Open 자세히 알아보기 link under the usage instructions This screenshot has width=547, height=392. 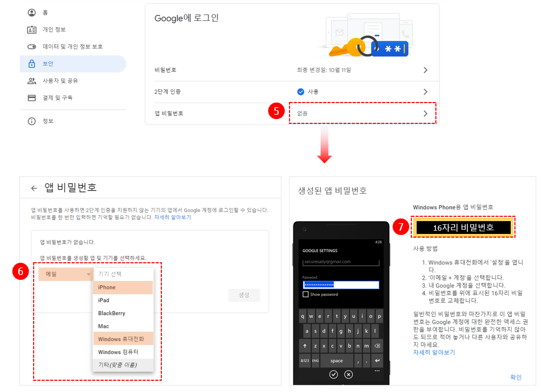coord(434,352)
